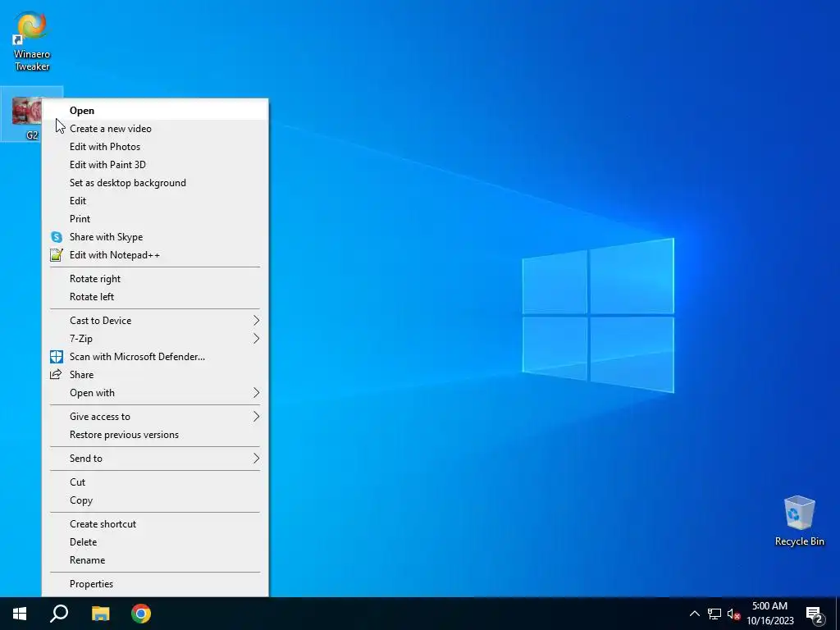Screen dimensions: 840x630
Task: Select the Share menu entry
Action: pyautogui.click(x=155, y=374)
